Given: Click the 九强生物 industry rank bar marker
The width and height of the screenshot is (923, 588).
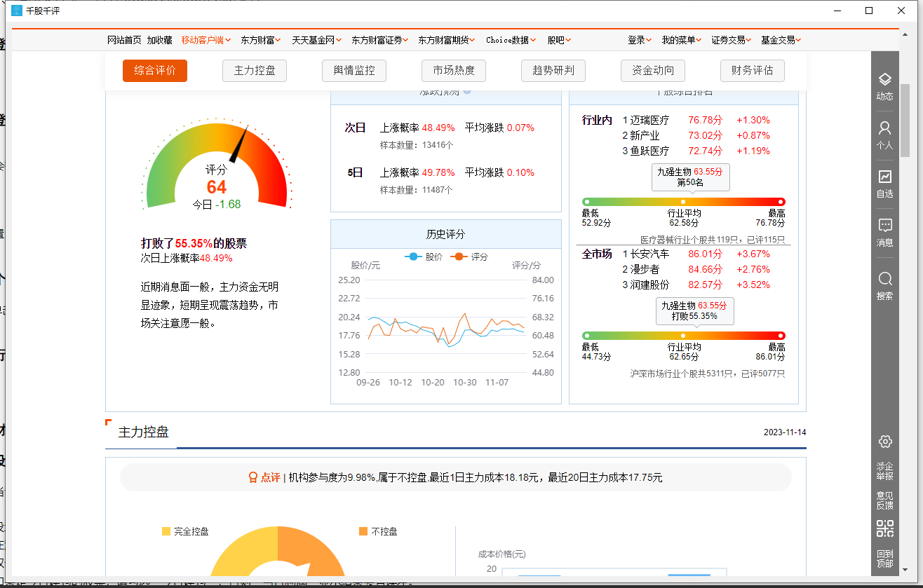Looking at the screenshot, I should coord(683,202).
